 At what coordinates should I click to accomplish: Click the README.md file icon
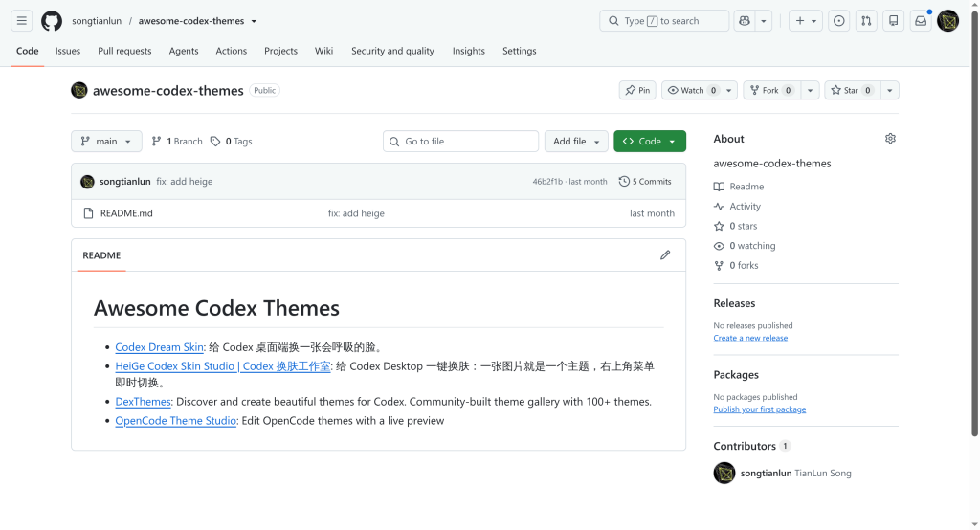point(88,213)
